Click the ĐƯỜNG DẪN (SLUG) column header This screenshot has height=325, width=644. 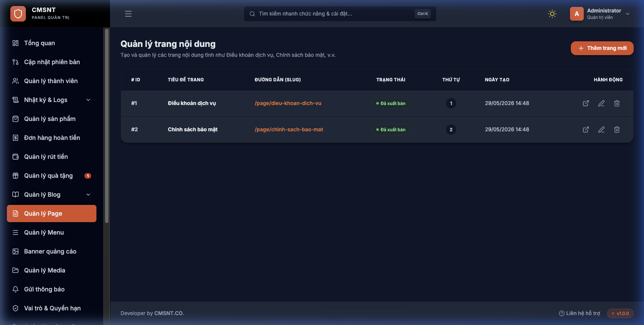pyautogui.click(x=278, y=80)
